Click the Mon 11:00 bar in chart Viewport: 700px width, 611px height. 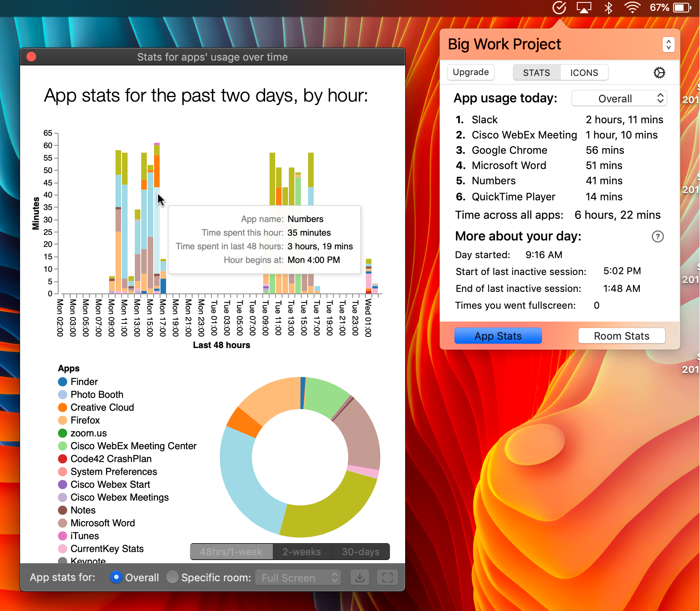(x=125, y=223)
